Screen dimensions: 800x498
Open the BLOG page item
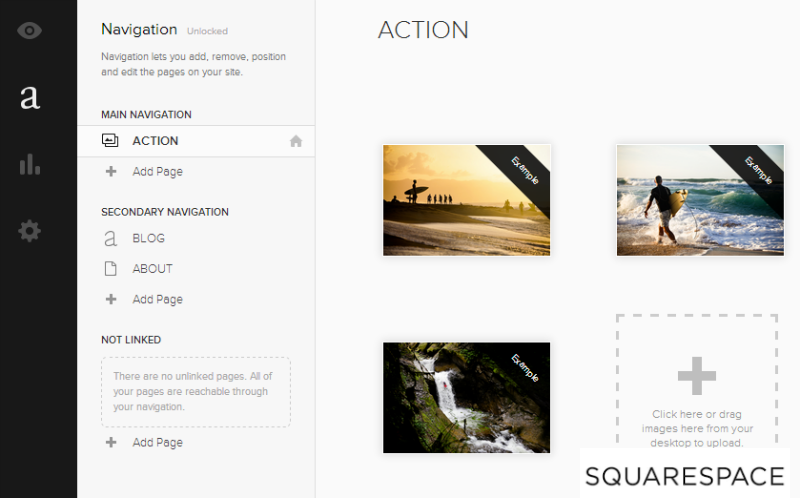point(148,239)
